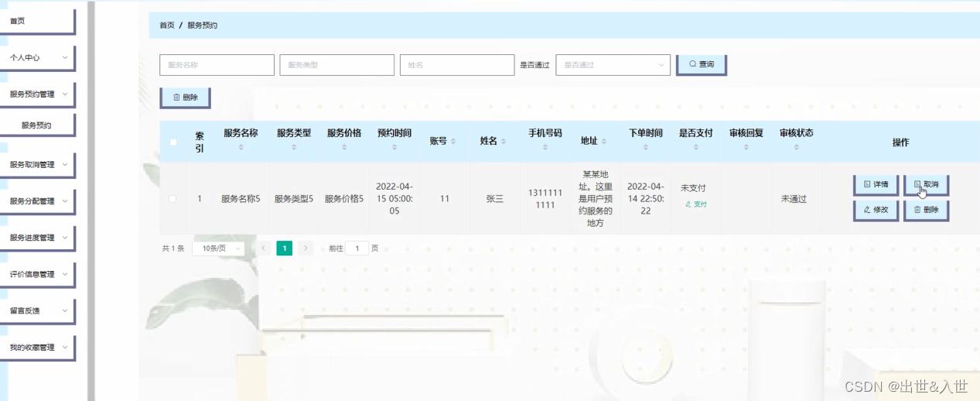Click the 张三 name cell
Screen dimensions: 980x401
click(x=495, y=199)
